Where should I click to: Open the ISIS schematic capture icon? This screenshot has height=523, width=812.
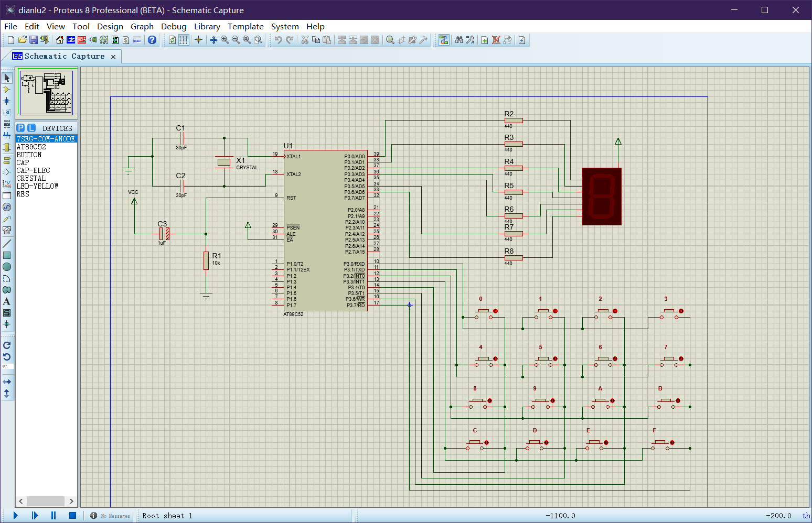pos(71,40)
